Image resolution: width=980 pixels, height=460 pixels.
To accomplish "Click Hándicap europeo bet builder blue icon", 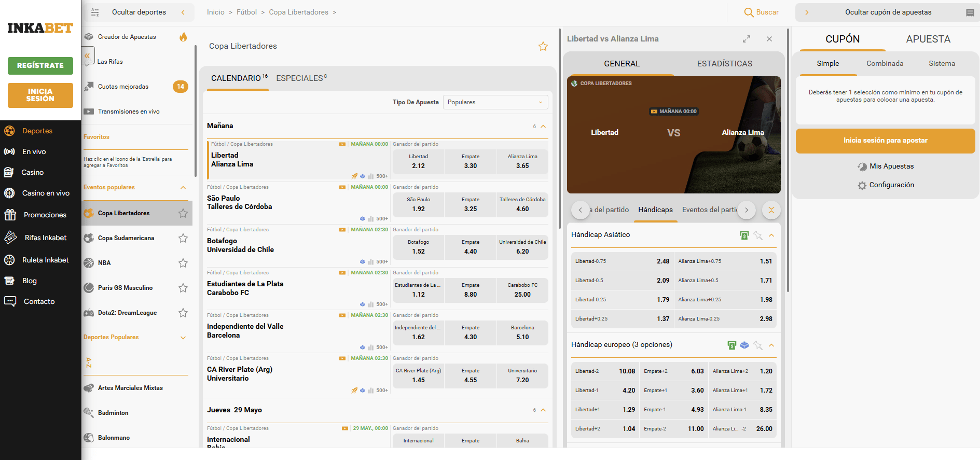I will tap(744, 345).
